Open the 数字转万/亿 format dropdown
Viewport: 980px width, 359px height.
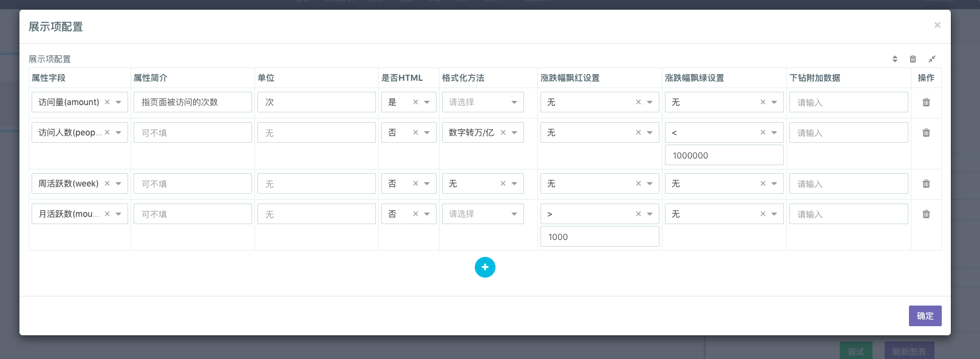[514, 132]
